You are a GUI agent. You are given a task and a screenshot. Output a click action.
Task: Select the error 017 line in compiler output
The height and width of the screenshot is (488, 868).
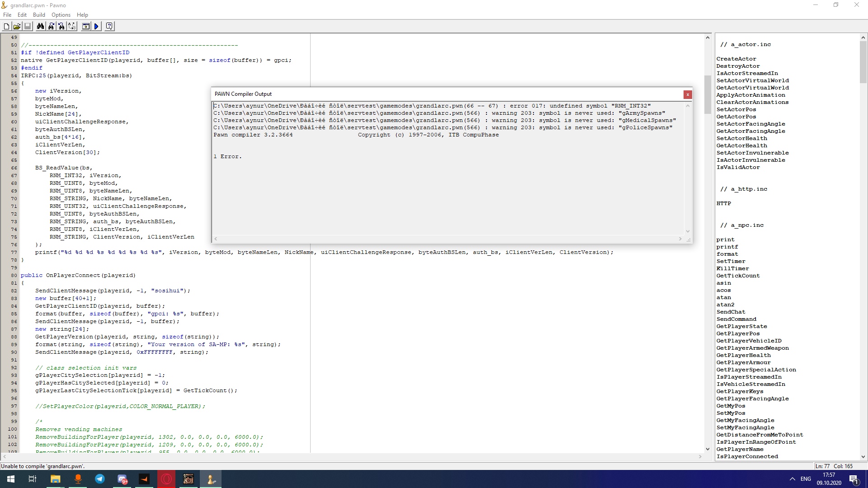432,106
